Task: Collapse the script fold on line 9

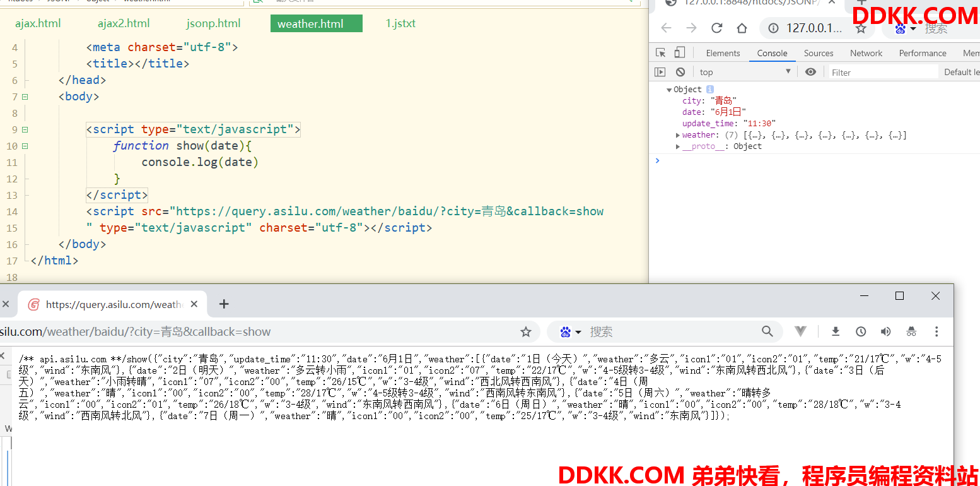Action: (25, 129)
